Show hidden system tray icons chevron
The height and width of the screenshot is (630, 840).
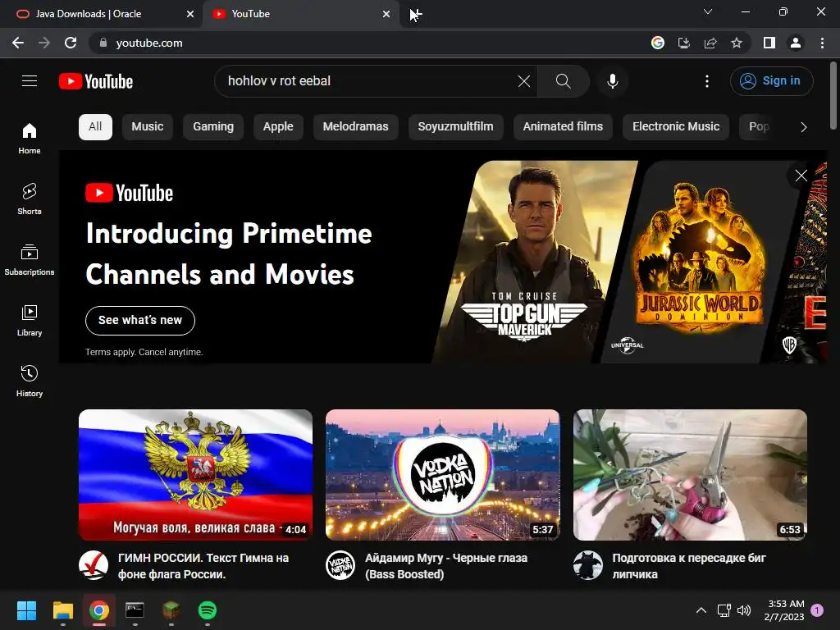coord(701,610)
